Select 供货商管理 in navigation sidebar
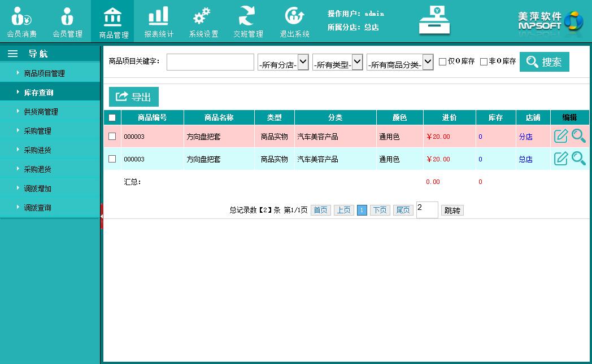 41,112
